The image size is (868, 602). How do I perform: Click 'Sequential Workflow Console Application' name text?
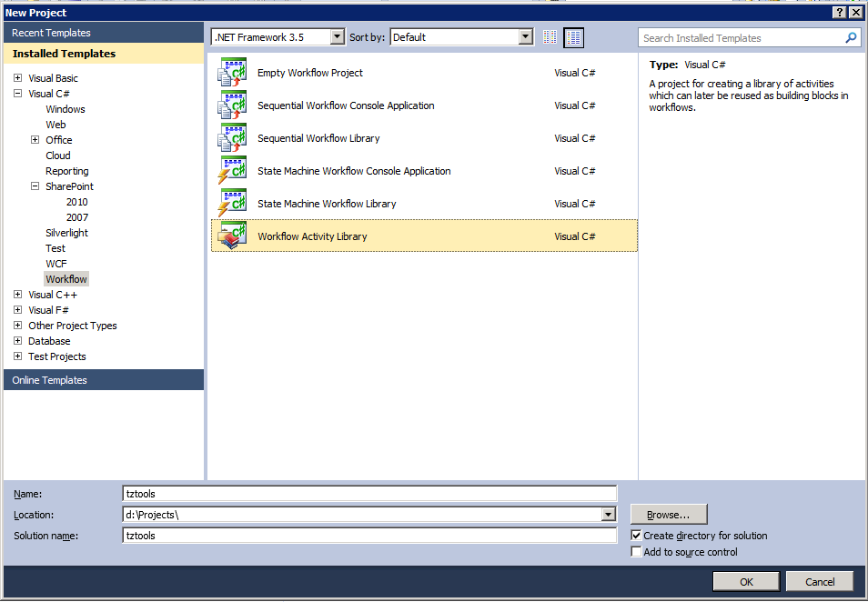[x=346, y=105]
